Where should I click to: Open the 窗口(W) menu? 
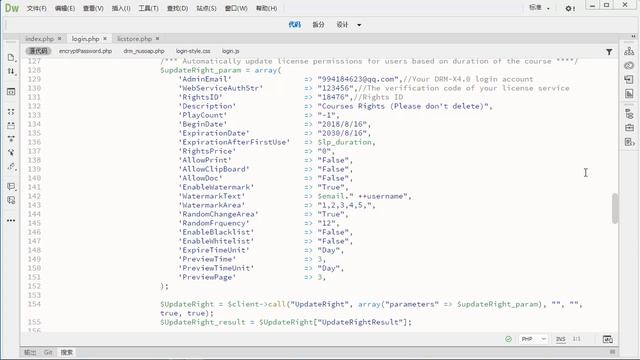coord(236,8)
